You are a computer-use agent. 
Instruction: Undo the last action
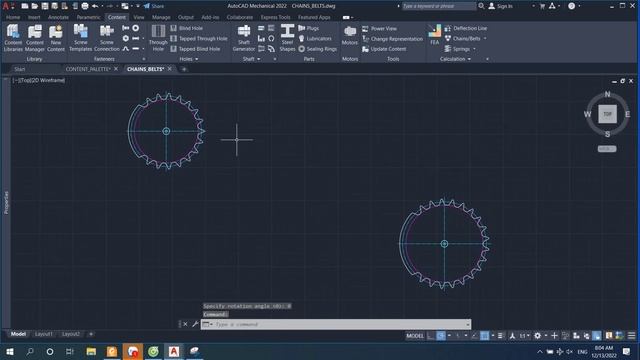point(95,6)
